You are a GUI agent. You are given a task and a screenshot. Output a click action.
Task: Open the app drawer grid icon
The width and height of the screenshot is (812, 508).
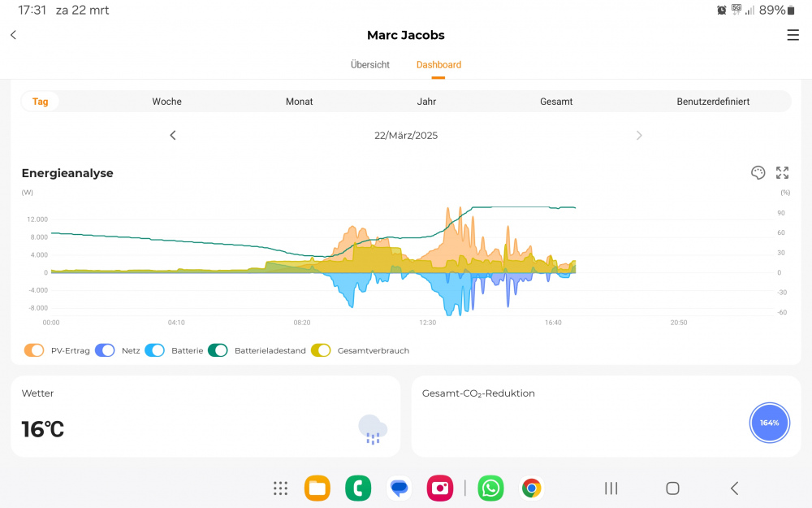click(280, 488)
